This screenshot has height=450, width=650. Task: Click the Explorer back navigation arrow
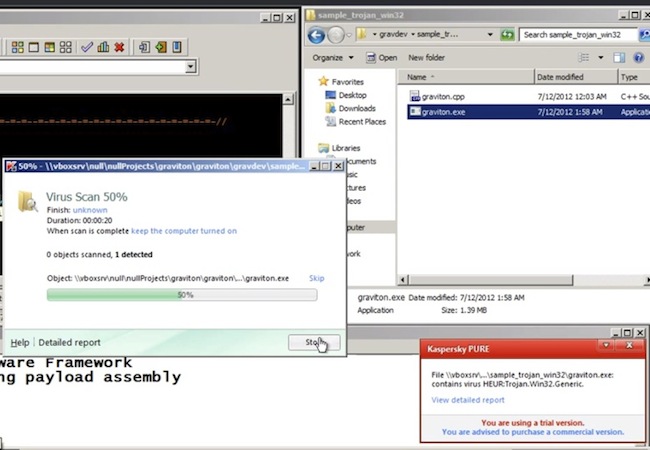tap(317, 35)
